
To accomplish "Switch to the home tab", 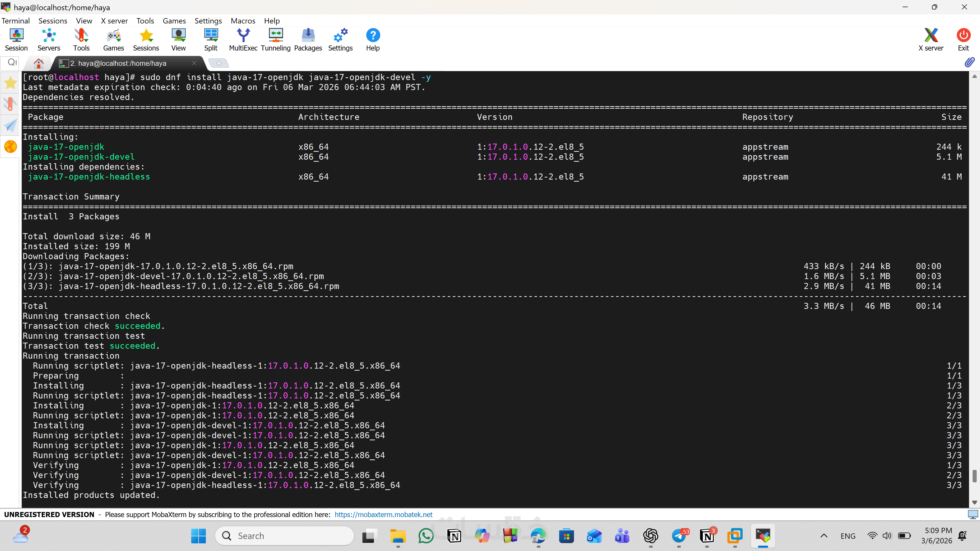I will 39,63.
